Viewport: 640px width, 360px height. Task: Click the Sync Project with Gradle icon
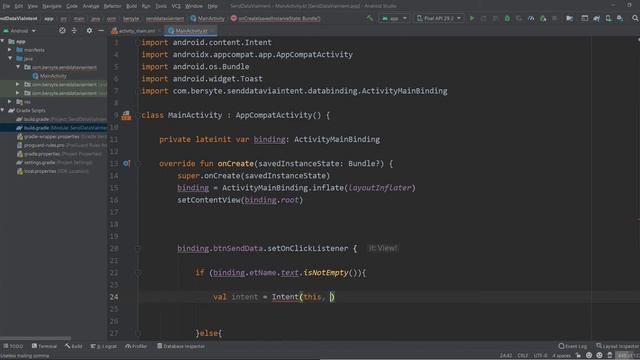coord(596,18)
